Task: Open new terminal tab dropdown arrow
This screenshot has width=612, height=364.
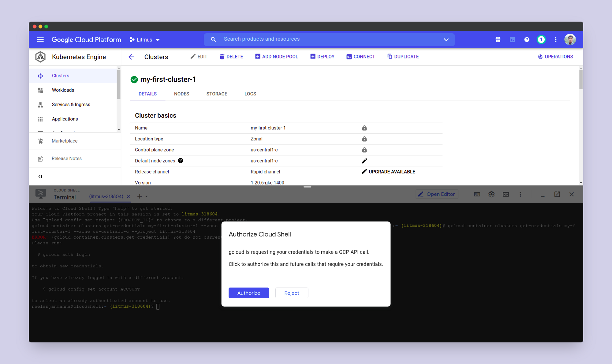Action: (147, 196)
